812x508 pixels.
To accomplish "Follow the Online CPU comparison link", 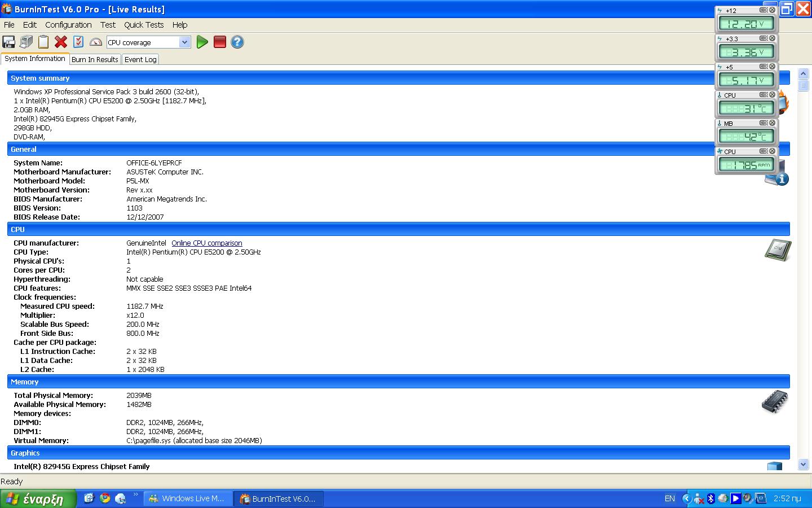I will coord(207,243).
